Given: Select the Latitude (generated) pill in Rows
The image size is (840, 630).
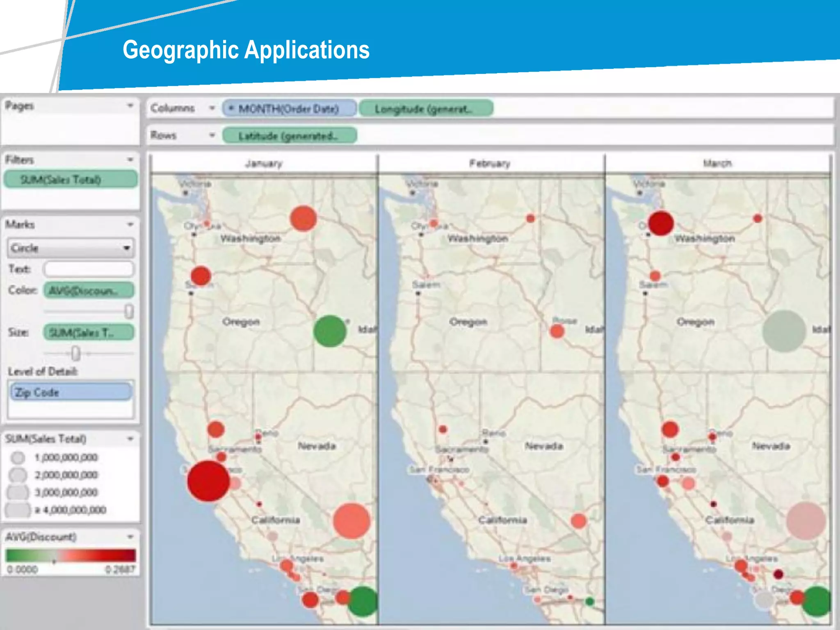Looking at the screenshot, I should 290,136.
